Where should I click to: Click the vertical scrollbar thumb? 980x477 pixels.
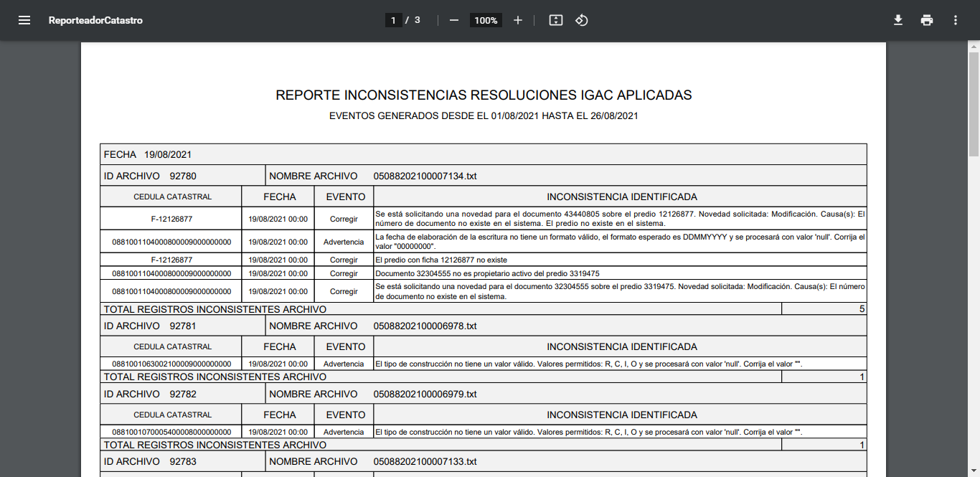[974, 104]
